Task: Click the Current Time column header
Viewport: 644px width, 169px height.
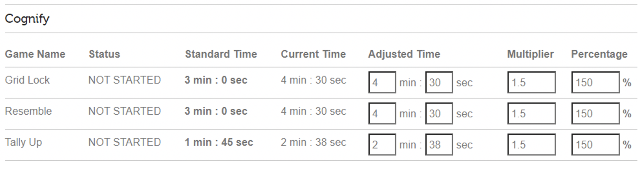Action: [313, 54]
